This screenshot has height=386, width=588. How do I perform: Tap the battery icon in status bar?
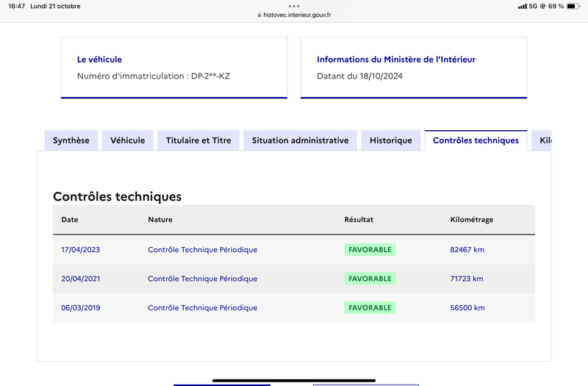(573, 6)
